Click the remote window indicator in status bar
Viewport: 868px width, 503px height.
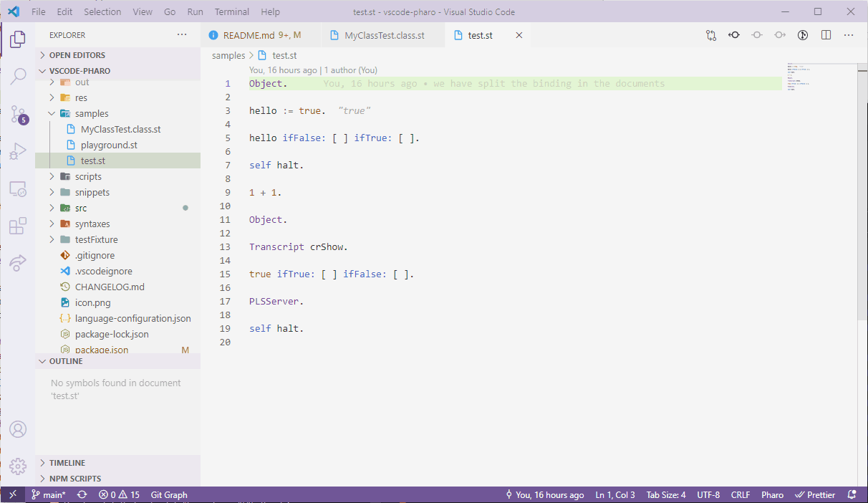point(12,494)
